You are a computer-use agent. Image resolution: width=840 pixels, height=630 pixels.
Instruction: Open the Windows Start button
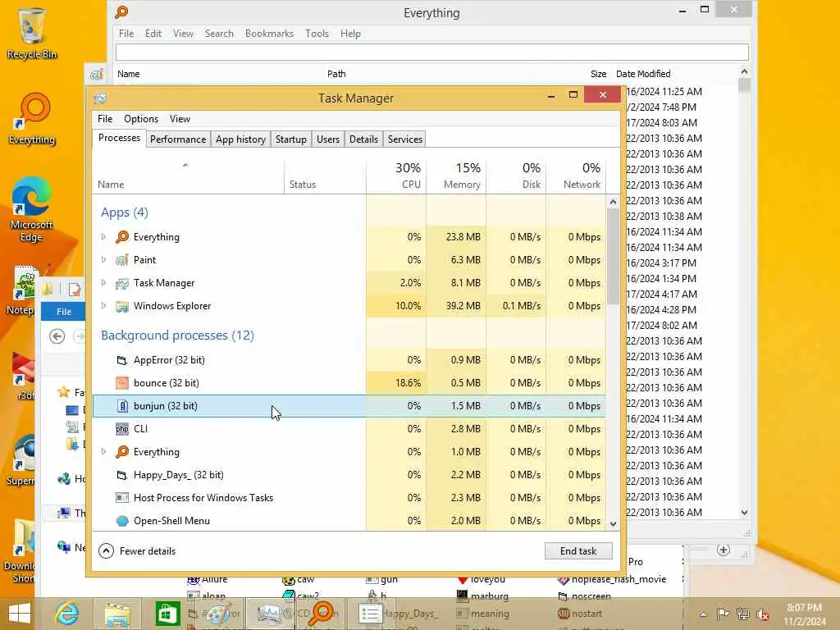point(20,614)
